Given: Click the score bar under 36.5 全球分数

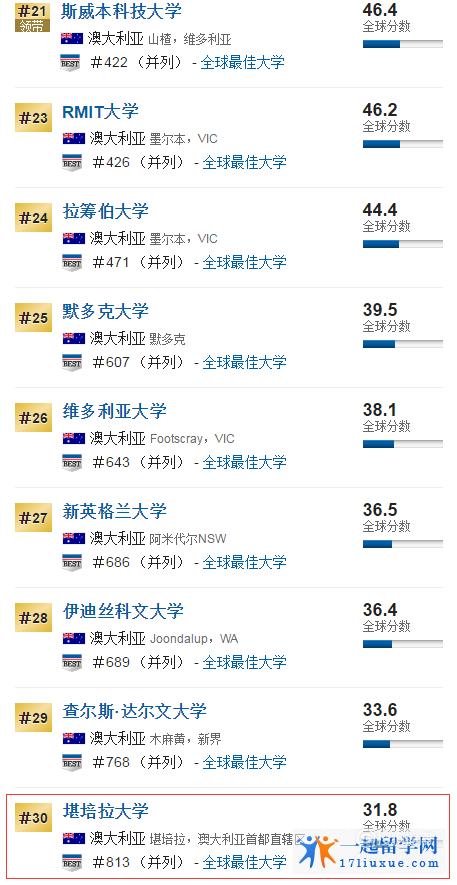Looking at the screenshot, I should pyautogui.click(x=403, y=544).
